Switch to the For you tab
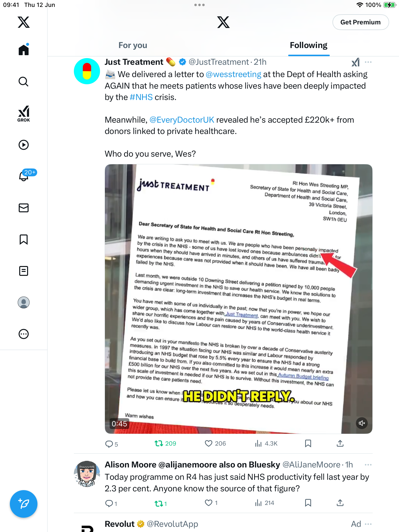This screenshot has width=399, height=532. pyautogui.click(x=133, y=45)
